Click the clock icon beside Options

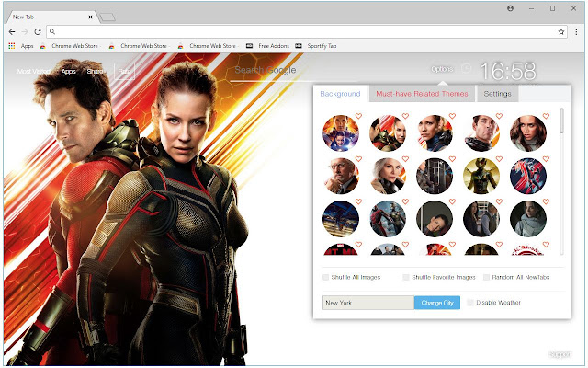click(x=466, y=68)
